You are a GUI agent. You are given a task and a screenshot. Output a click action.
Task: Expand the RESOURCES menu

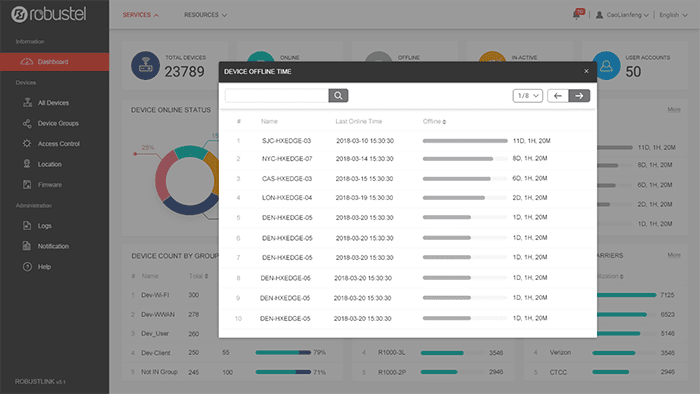tap(205, 15)
